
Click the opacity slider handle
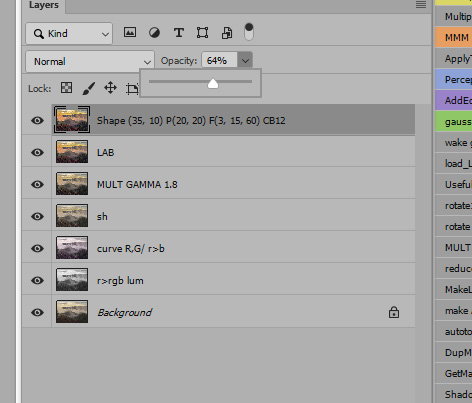[x=213, y=83]
